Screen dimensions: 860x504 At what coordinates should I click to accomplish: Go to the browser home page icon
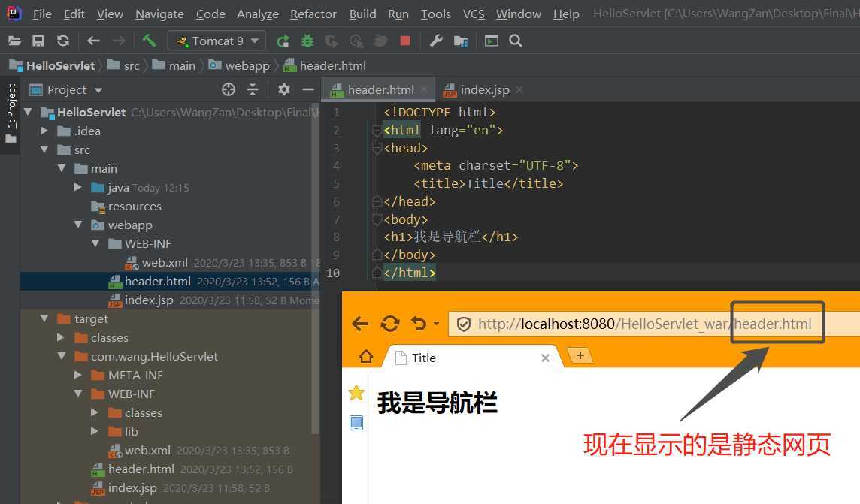(x=366, y=357)
